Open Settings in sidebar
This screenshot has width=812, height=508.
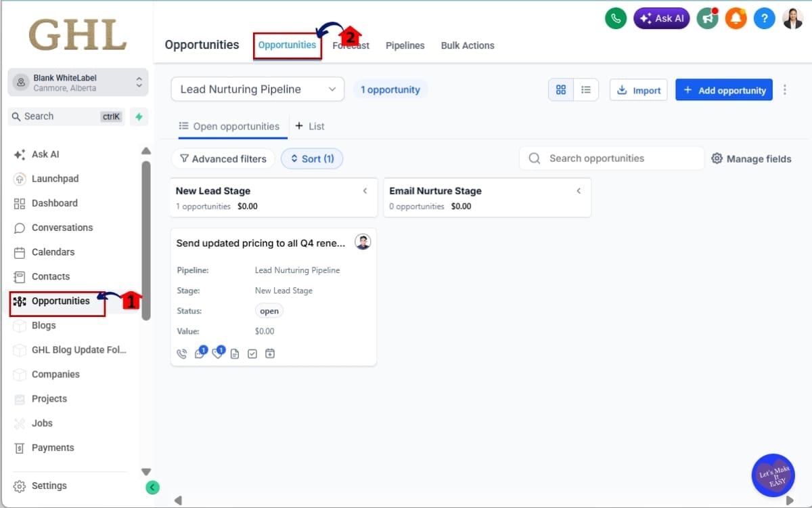point(49,486)
